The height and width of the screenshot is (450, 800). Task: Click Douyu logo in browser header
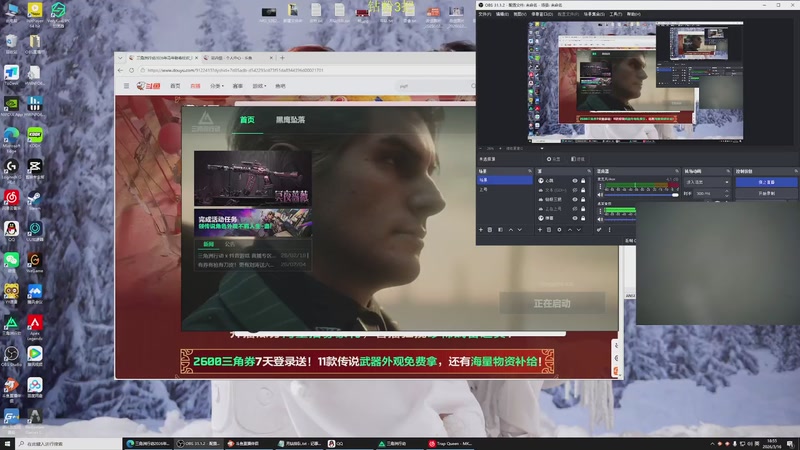pyautogui.click(x=148, y=86)
